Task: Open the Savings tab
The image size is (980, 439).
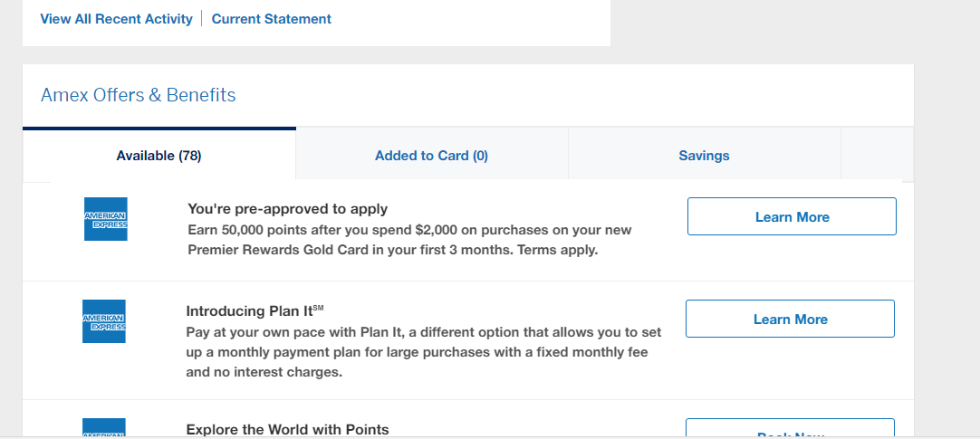Action: [x=704, y=156]
